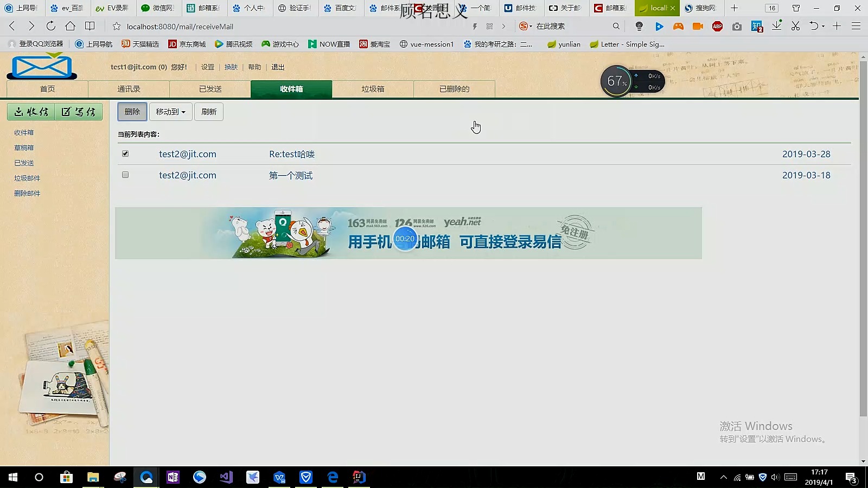Open Microsoft Edge from the taskbar
The image size is (868, 488).
333,477
